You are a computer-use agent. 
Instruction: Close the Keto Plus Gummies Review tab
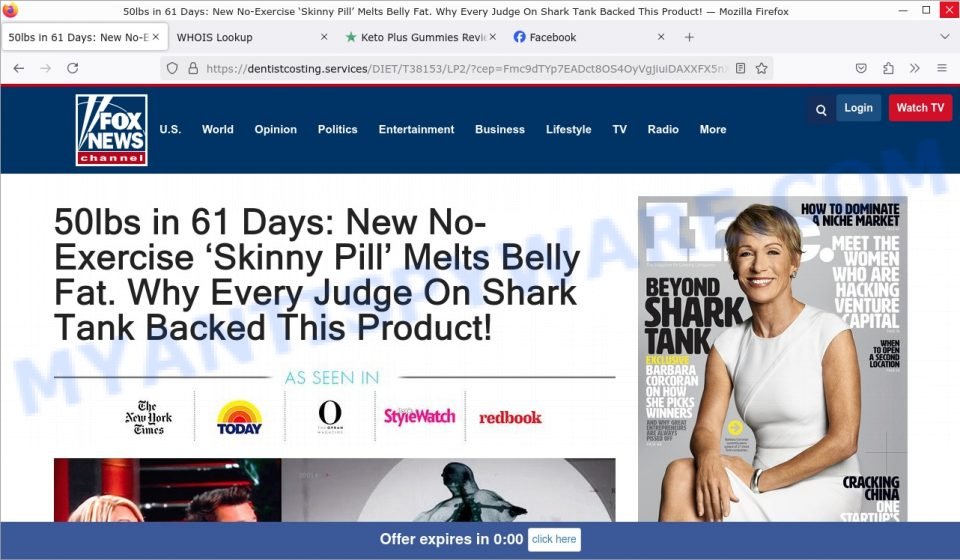[493, 37]
